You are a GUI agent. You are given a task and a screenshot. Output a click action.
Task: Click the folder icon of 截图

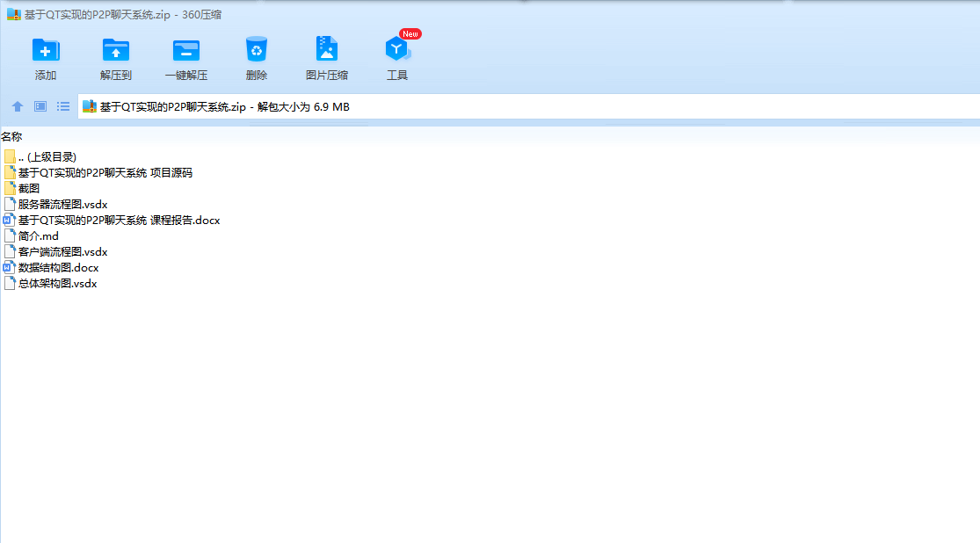click(x=10, y=188)
